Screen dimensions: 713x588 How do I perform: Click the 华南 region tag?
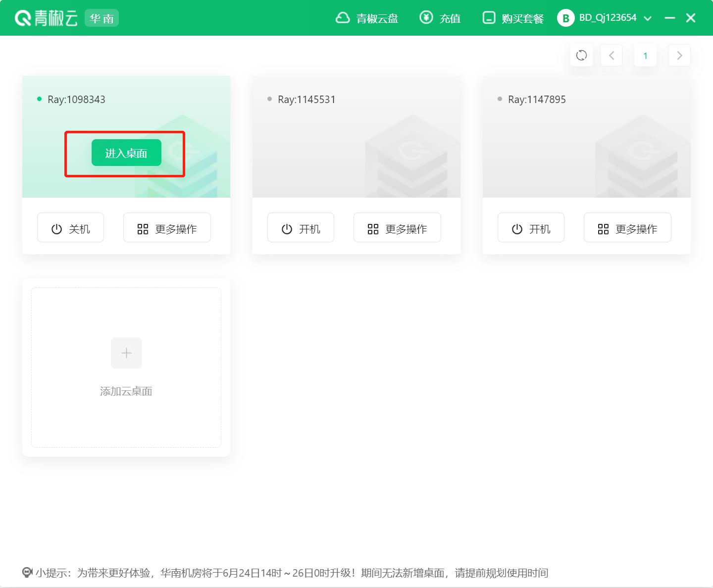(102, 18)
